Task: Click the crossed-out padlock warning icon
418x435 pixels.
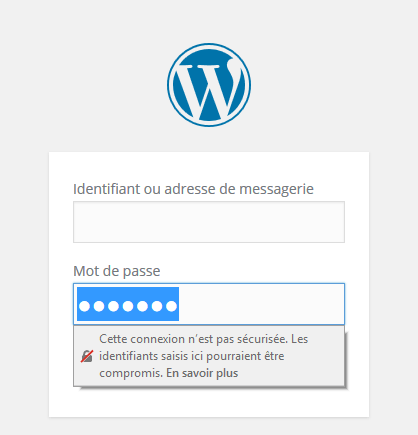Action: pyautogui.click(x=87, y=356)
